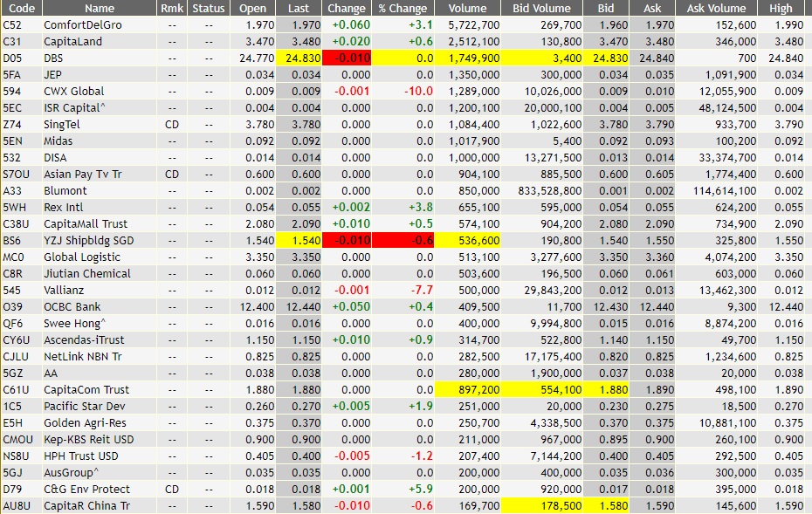Click the Status column header

click(x=208, y=8)
